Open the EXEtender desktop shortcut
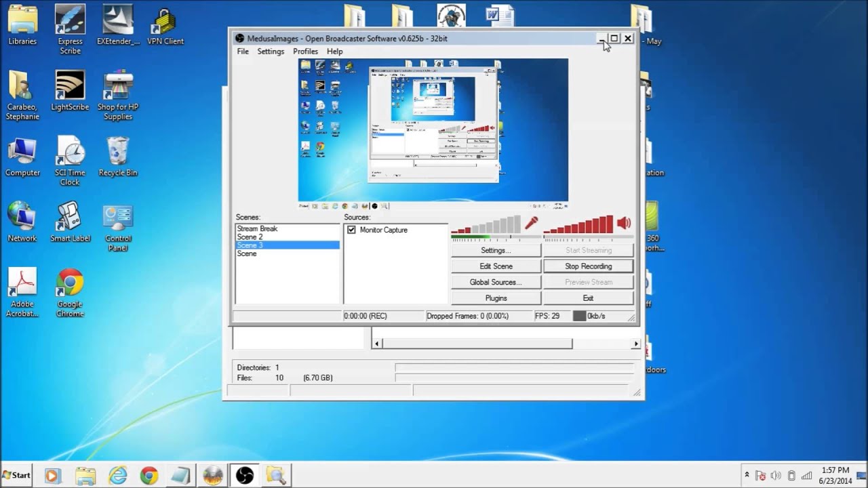This screenshot has width=868, height=488. (x=118, y=26)
